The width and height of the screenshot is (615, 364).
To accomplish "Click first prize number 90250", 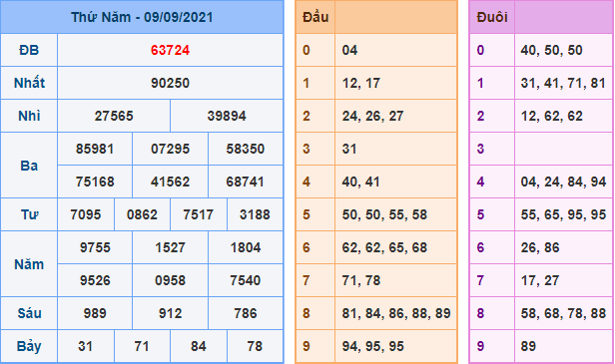I will coord(170,83).
